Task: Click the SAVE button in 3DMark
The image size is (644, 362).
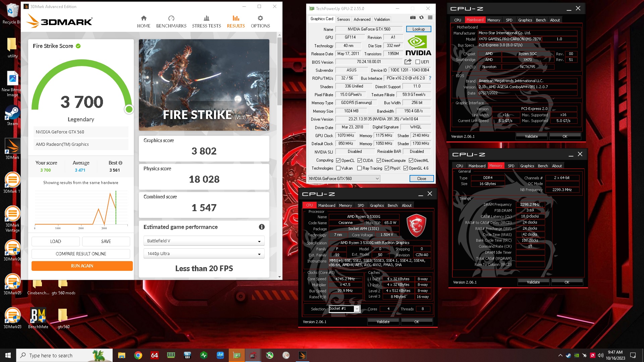Action: (x=106, y=241)
